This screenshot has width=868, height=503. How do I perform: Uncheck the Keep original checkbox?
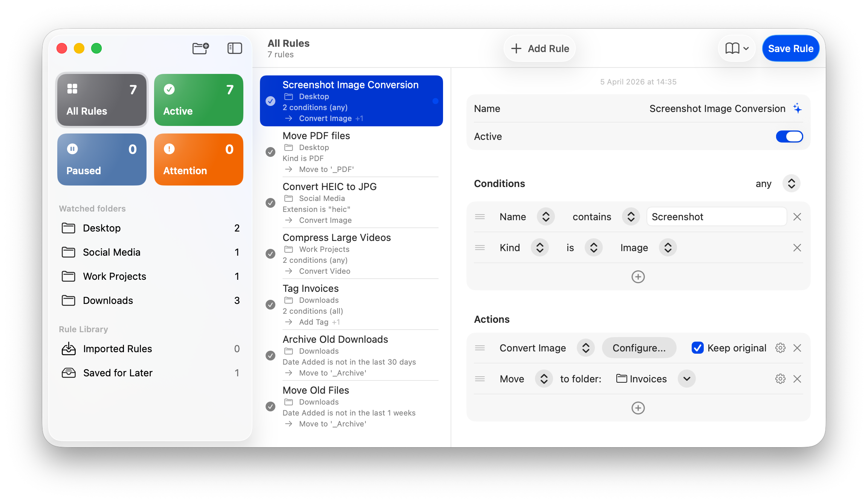pos(697,348)
